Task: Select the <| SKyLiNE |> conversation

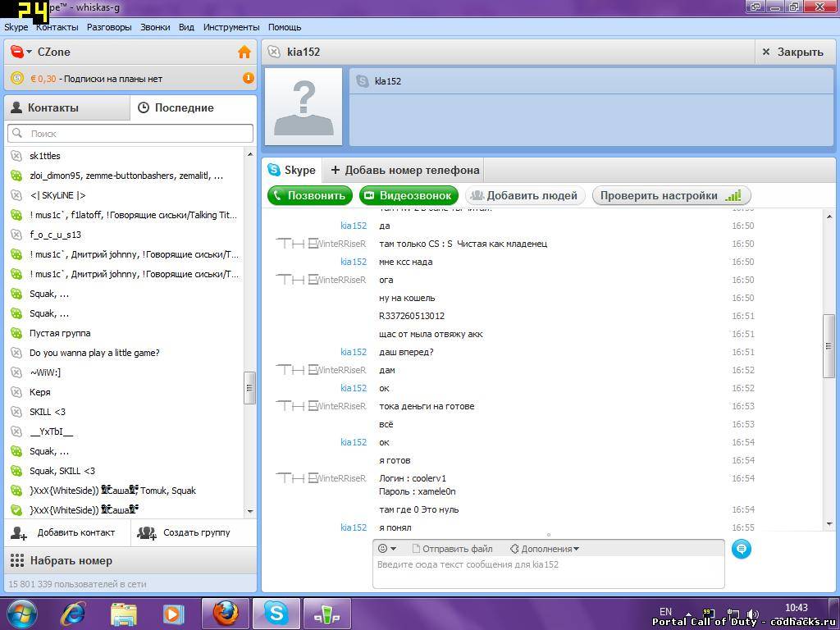Action: (124, 195)
